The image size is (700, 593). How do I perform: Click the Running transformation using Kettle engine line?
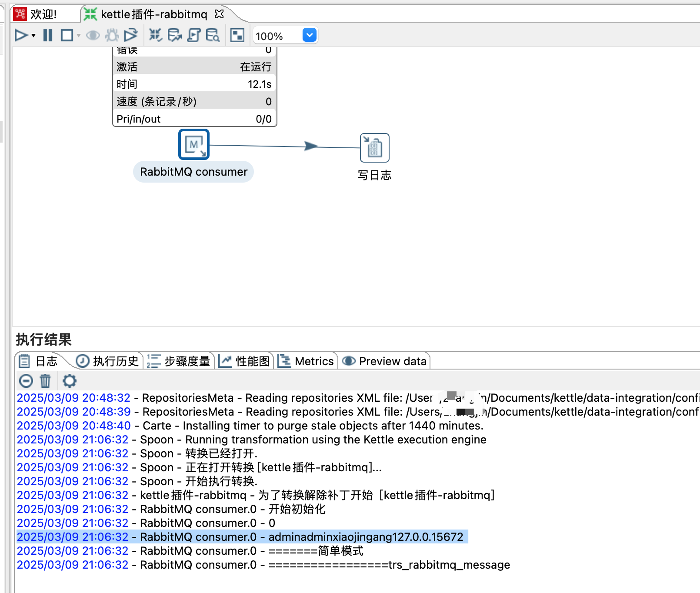point(252,440)
